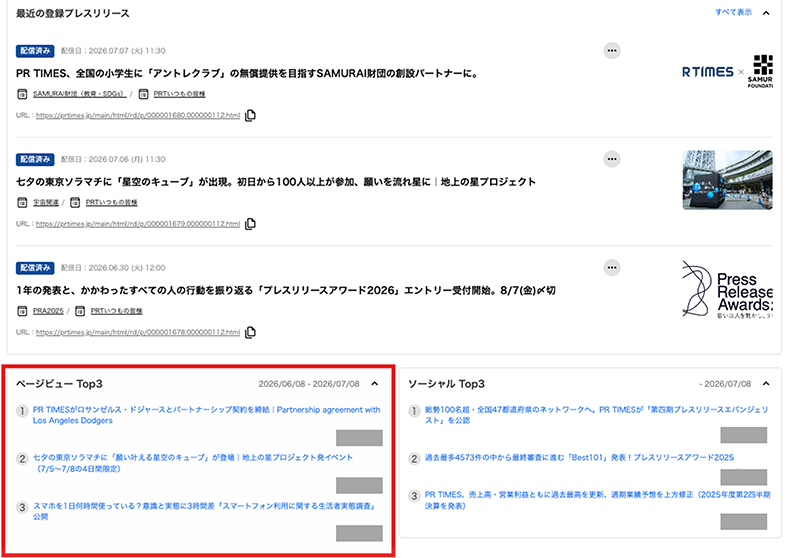Click the ソーシャル Top3 date - 2026/07/08
The image size is (800, 558).
[x=725, y=384]
